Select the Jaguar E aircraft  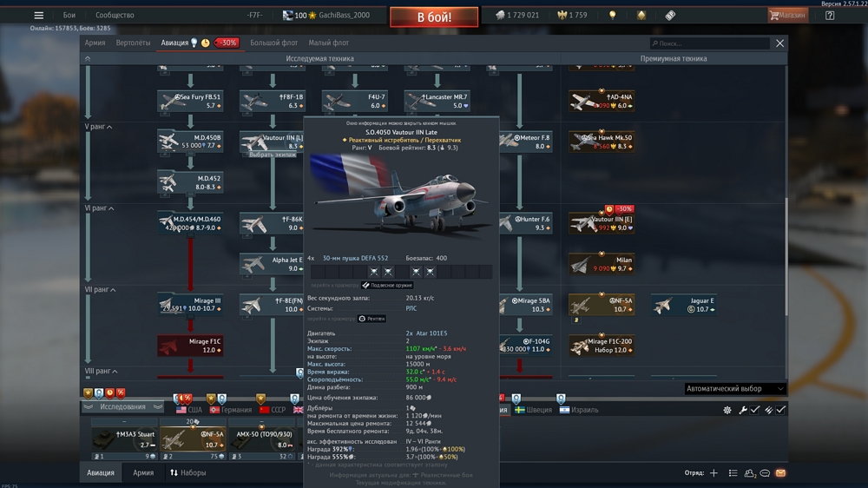(x=684, y=305)
